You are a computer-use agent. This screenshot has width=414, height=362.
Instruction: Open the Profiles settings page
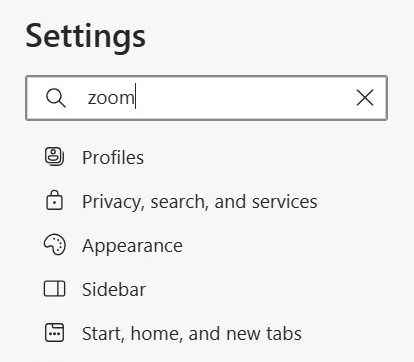coord(113,157)
